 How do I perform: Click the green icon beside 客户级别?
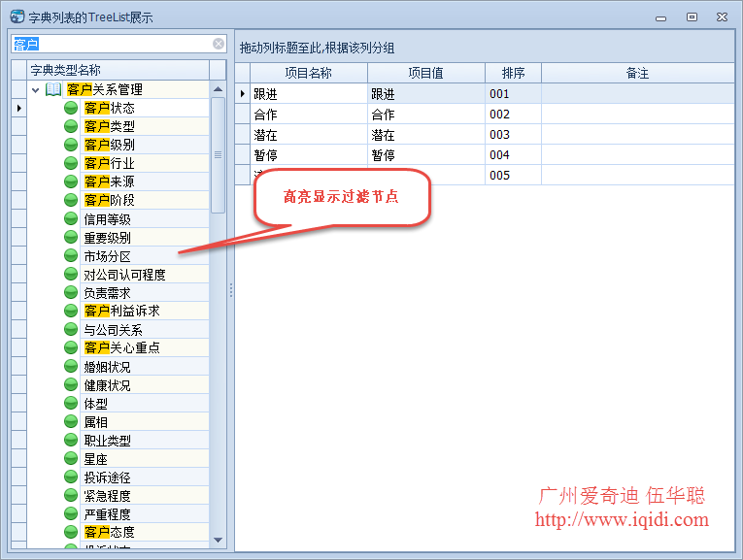71,145
